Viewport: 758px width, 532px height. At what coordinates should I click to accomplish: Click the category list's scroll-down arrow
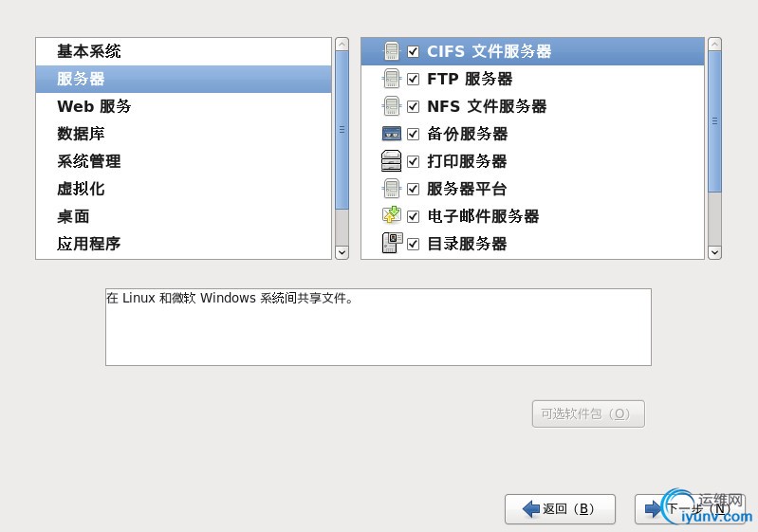(x=342, y=252)
